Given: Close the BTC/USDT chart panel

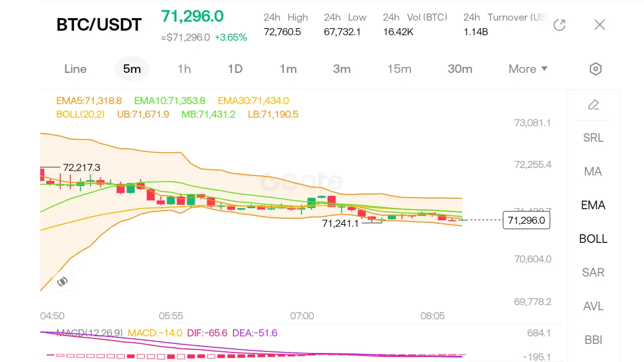Looking at the screenshot, I should tap(599, 25).
